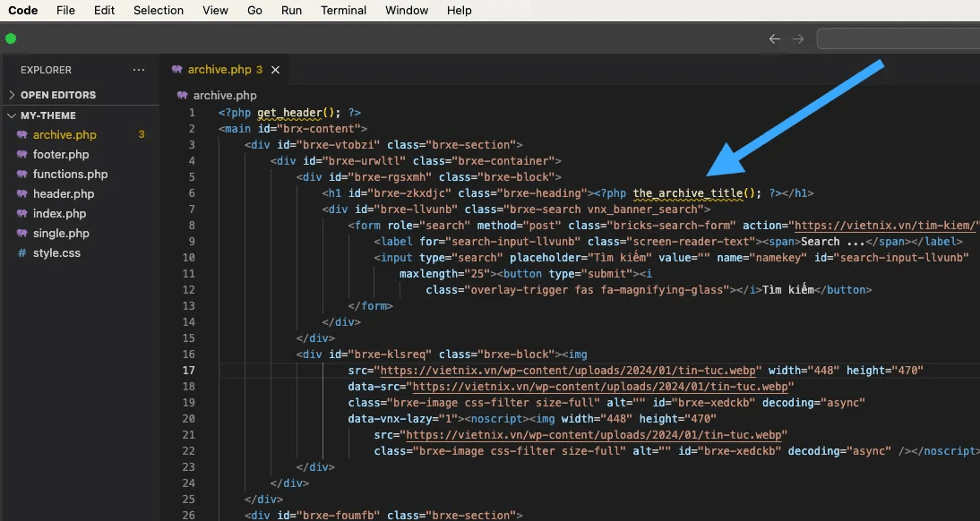This screenshot has height=521, width=980.
Task: Click line number 26 in the gutter
Action: click(189, 516)
